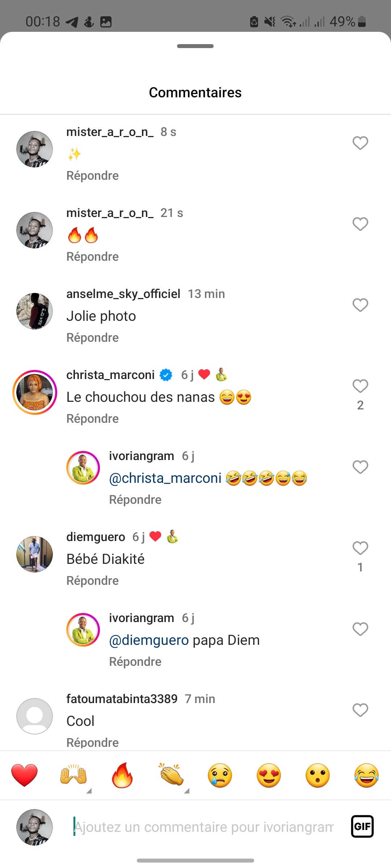Like the "Bébé Diakité" comment by diemguero
The image size is (391, 868).
360,548
